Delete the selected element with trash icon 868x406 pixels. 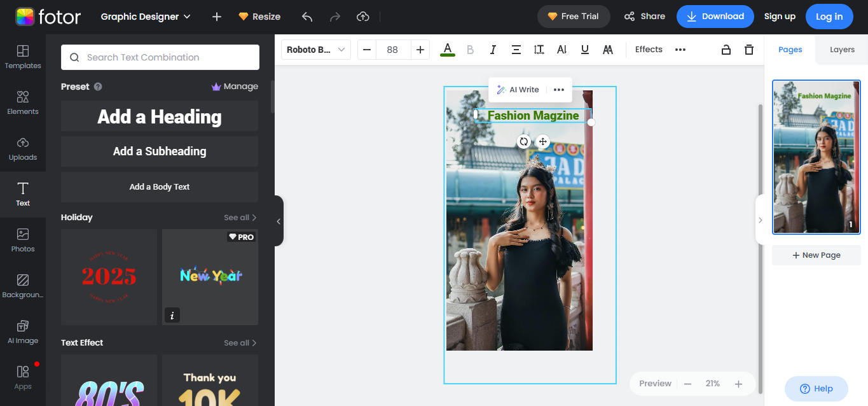pyautogui.click(x=749, y=50)
